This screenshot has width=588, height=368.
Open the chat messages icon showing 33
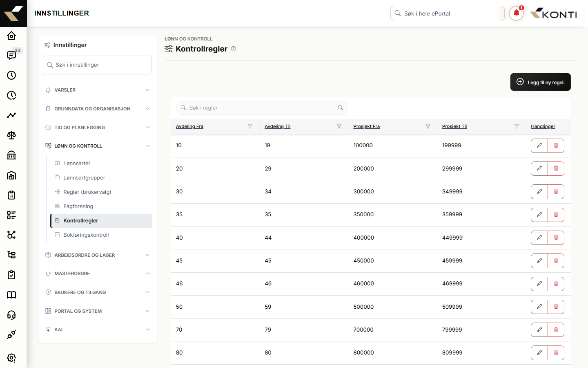(11, 55)
